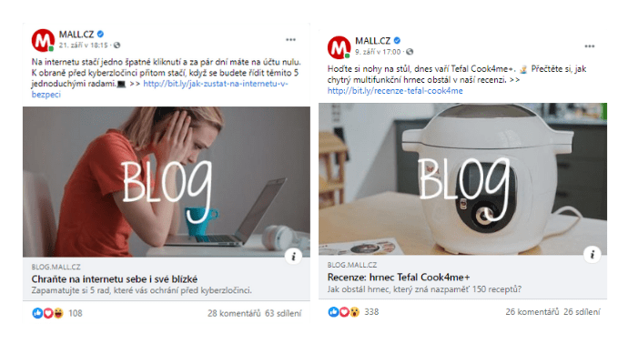Open the bit.ly jak-zustat-na-internetu link
Image resolution: width=628 pixels, height=364 pixels.
click(x=160, y=89)
